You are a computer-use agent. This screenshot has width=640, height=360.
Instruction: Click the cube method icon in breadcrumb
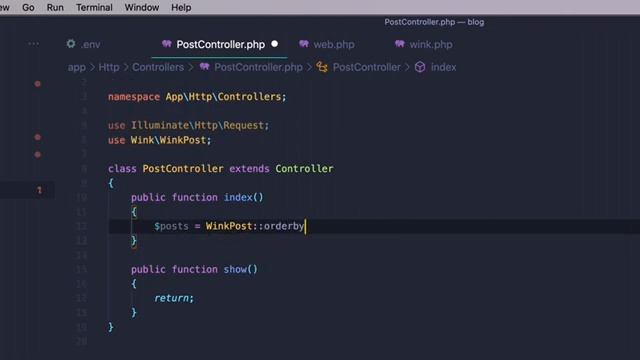(x=420, y=67)
